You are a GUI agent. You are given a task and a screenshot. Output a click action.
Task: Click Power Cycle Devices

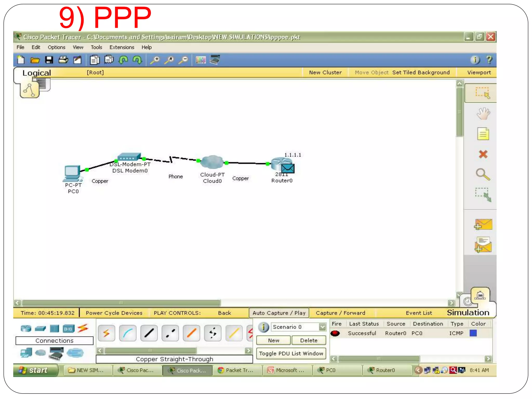(114, 313)
